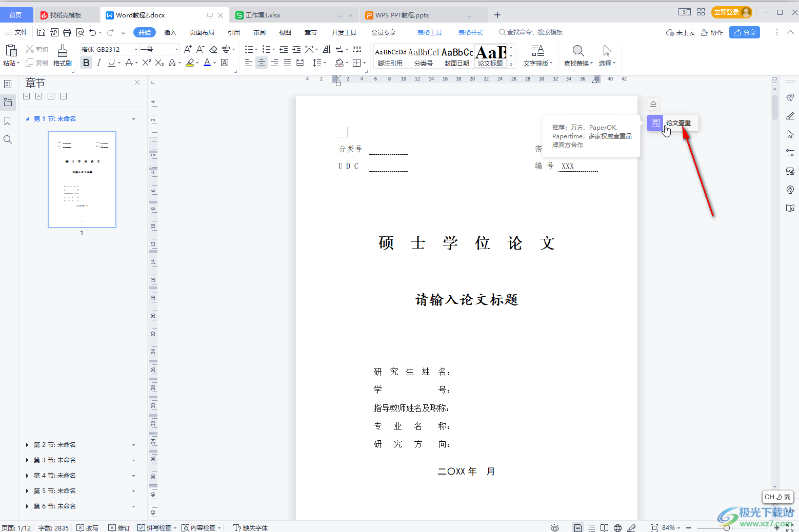Click 协作 collaboration button

[x=712, y=32]
